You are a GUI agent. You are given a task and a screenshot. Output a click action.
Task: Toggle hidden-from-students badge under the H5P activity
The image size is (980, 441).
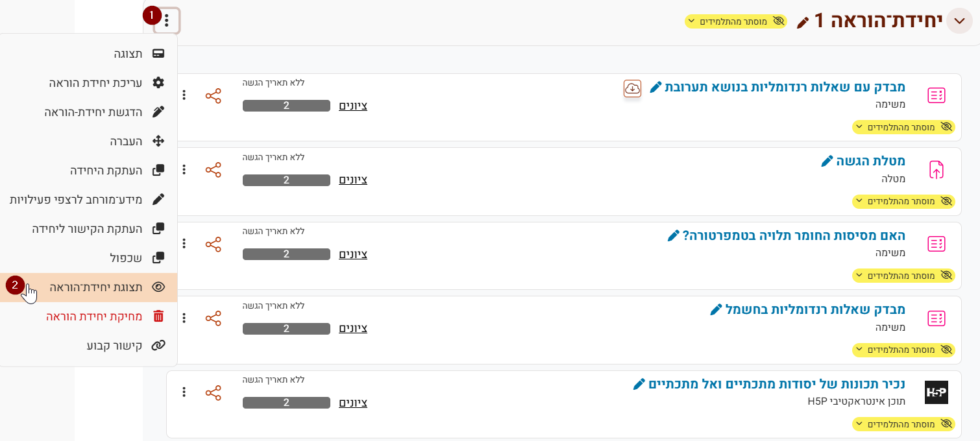pyautogui.click(x=903, y=424)
